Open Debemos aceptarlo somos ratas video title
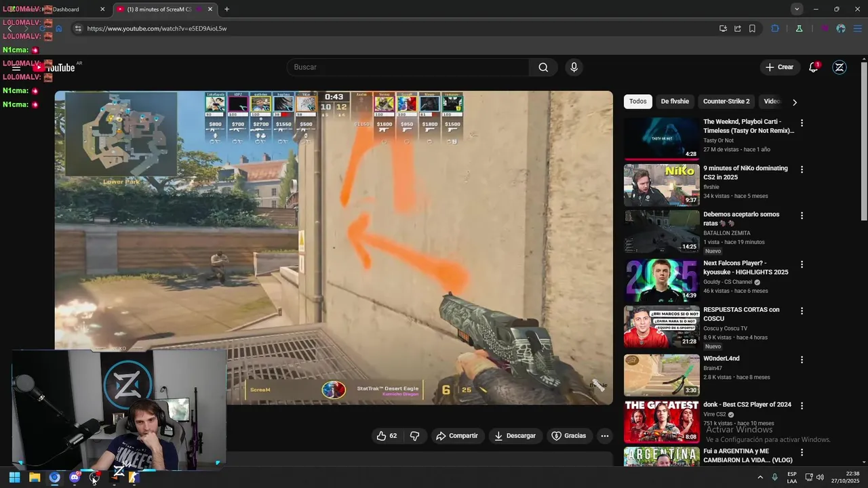 [x=741, y=218]
